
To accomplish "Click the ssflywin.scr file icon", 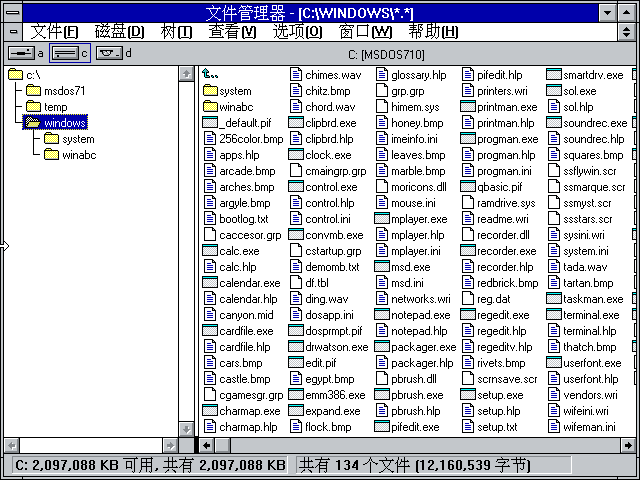I will point(554,171).
